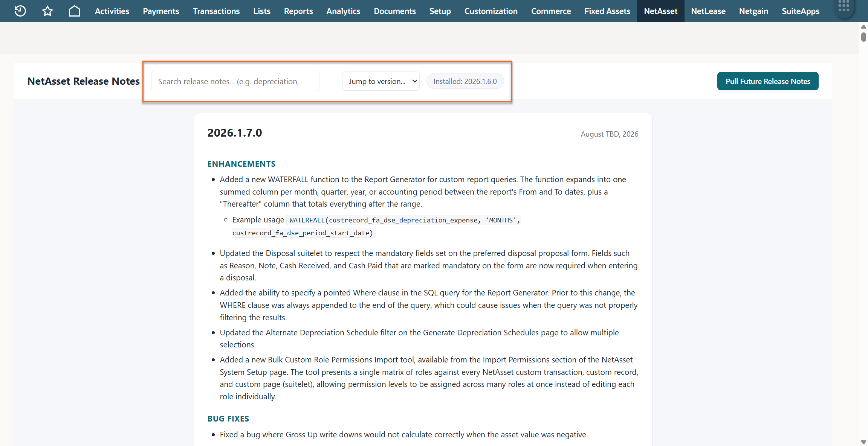Screen dimensions: 868x446
Task: Click the WATERFALL function enhancement note
Action: tap(423, 192)
